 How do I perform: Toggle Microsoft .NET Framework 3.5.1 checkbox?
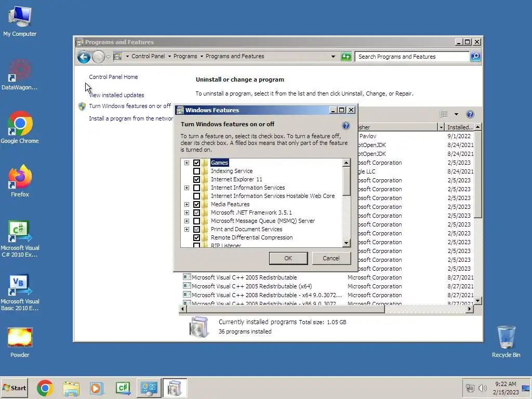coord(196,212)
